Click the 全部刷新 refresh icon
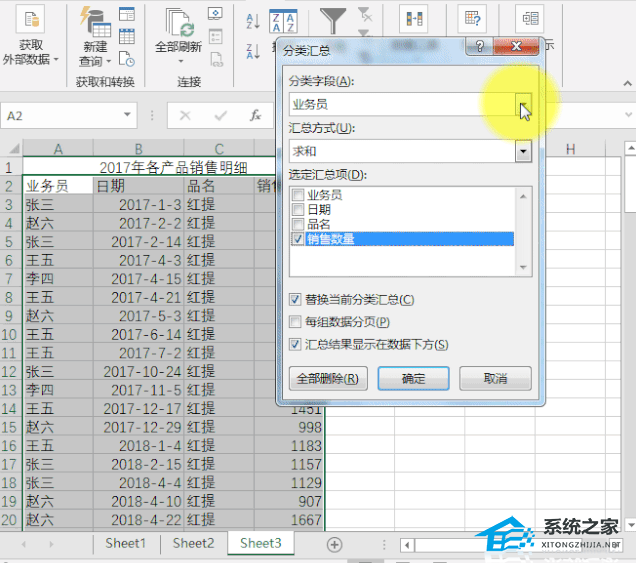This screenshot has width=636, height=563. [x=179, y=22]
